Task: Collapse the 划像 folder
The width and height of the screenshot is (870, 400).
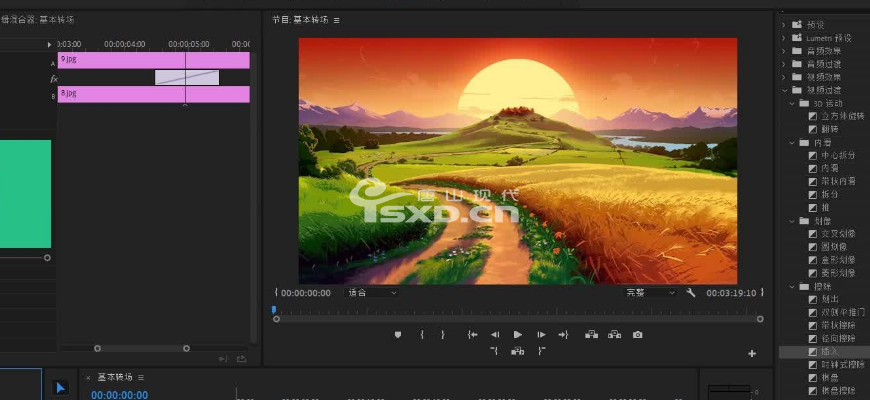Action: (792, 221)
